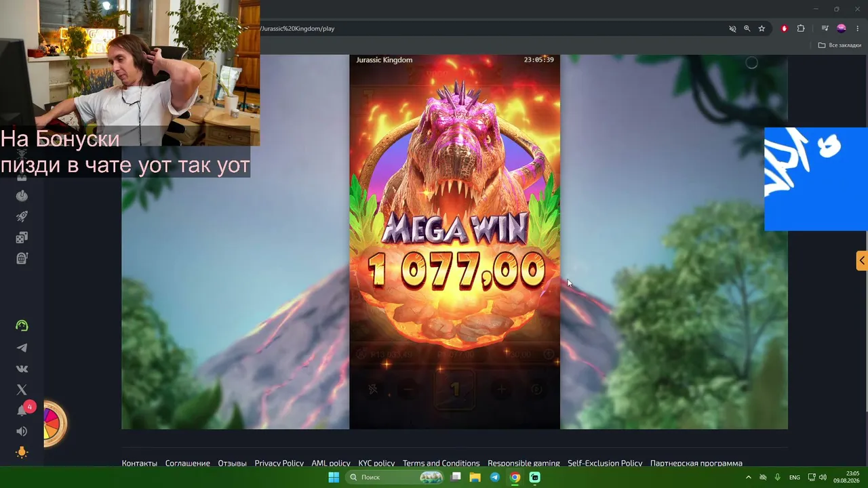Switch the ENG input language indicator
This screenshot has height=488, width=868.
pyautogui.click(x=794, y=477)
